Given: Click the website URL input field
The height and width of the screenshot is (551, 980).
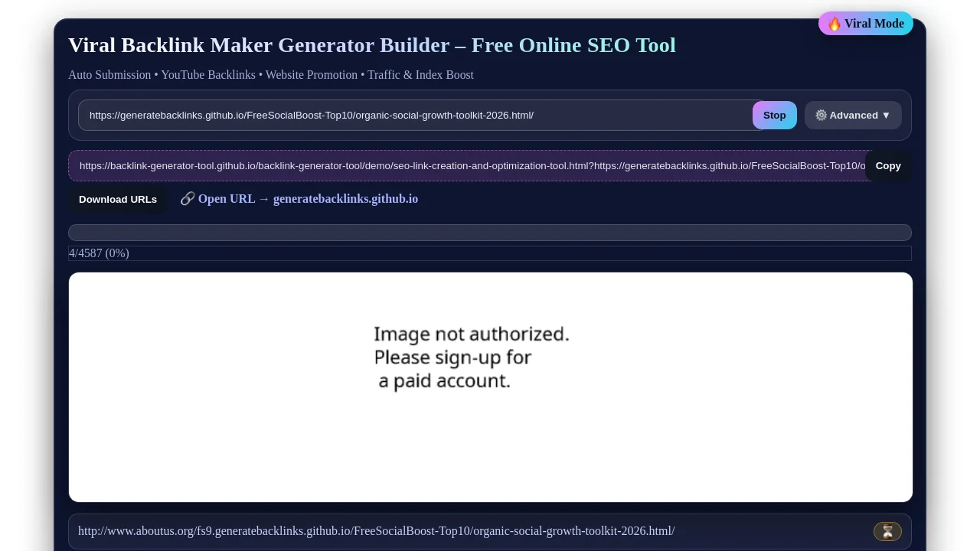Looking at the screenshot, I should coord(419,116).
